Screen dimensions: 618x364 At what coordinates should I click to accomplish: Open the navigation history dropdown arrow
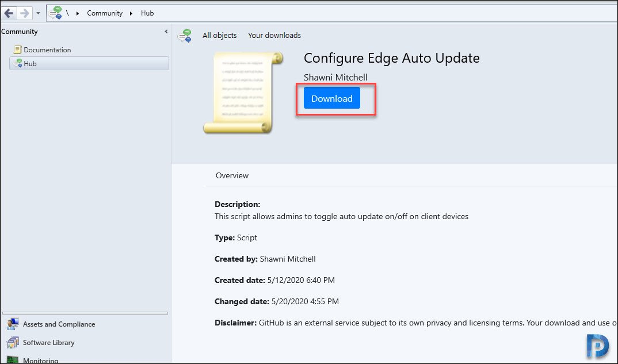pyautogui.click(x=38, y=13)
